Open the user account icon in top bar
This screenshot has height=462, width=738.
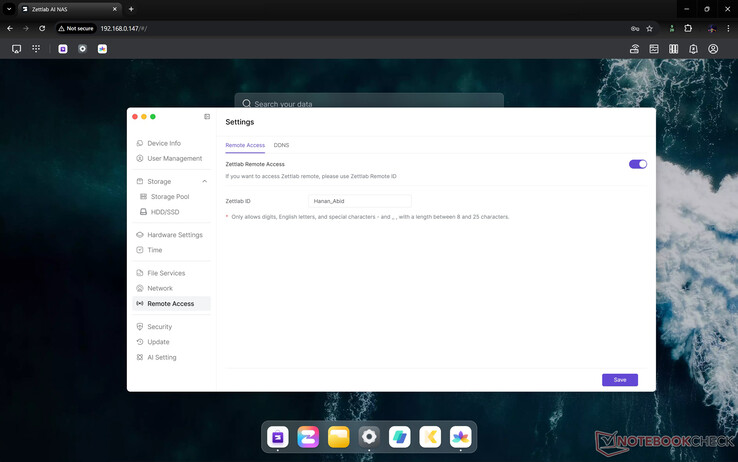pos(713,49)
